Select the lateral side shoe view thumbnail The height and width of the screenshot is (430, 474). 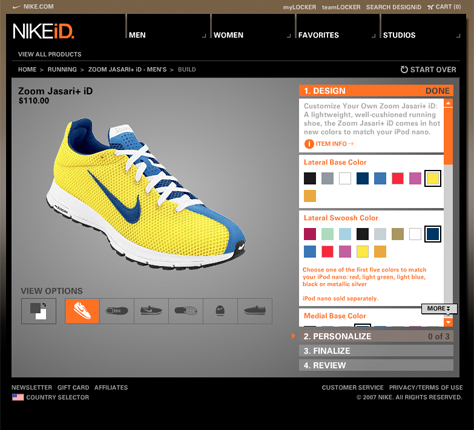pyautogui.click(x=151, y=311)
